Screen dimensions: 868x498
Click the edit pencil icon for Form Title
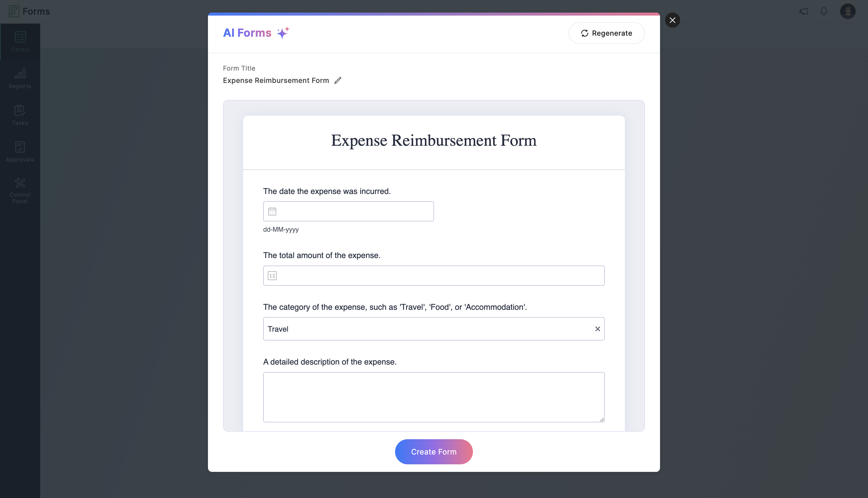click(x=338, y=80)
